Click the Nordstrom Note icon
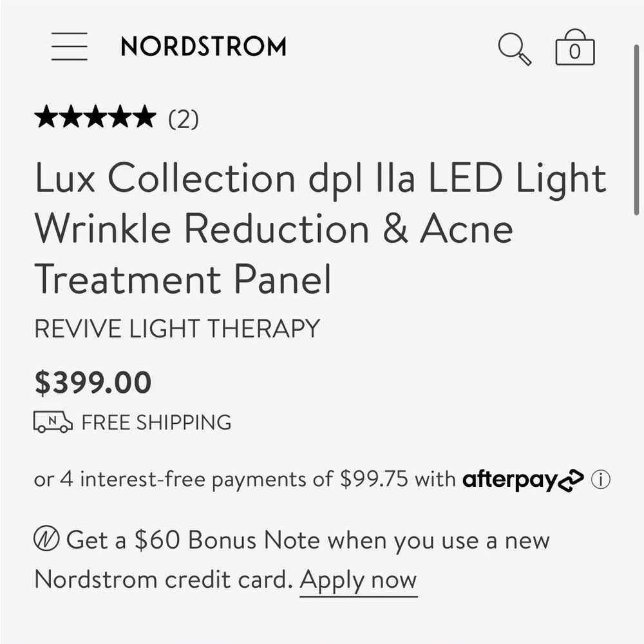 [46, 540]
